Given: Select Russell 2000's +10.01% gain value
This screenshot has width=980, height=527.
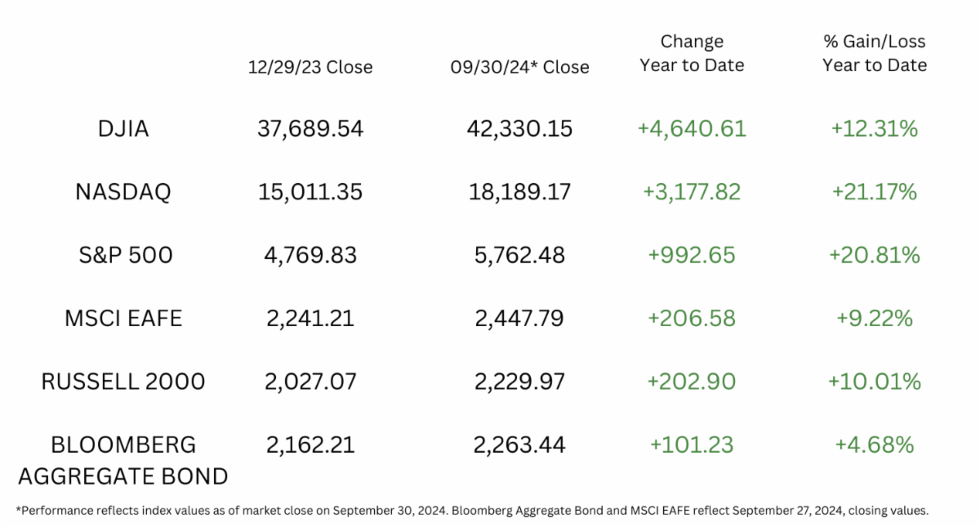Looking at the screenshot, I should 875,382.
